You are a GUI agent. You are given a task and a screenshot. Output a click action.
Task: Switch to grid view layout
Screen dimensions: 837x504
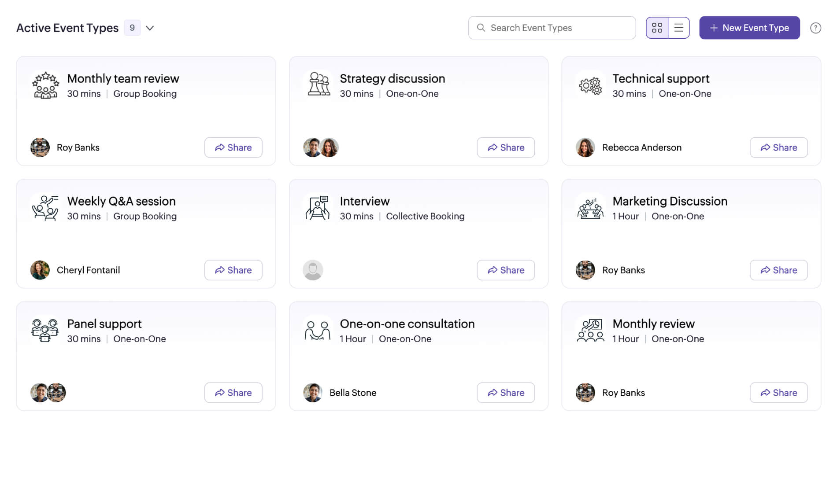click(657, 28)
